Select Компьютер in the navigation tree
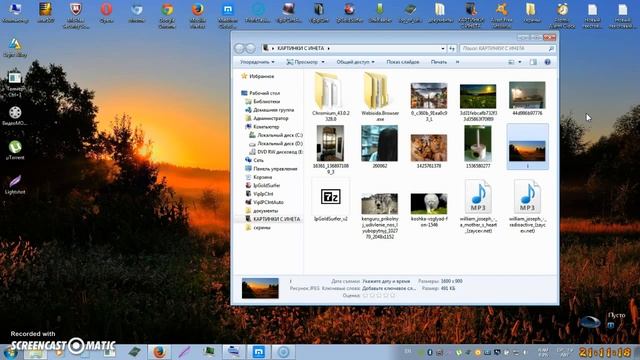The width and height of the screenshot is (640, 360). pos(262,127)
